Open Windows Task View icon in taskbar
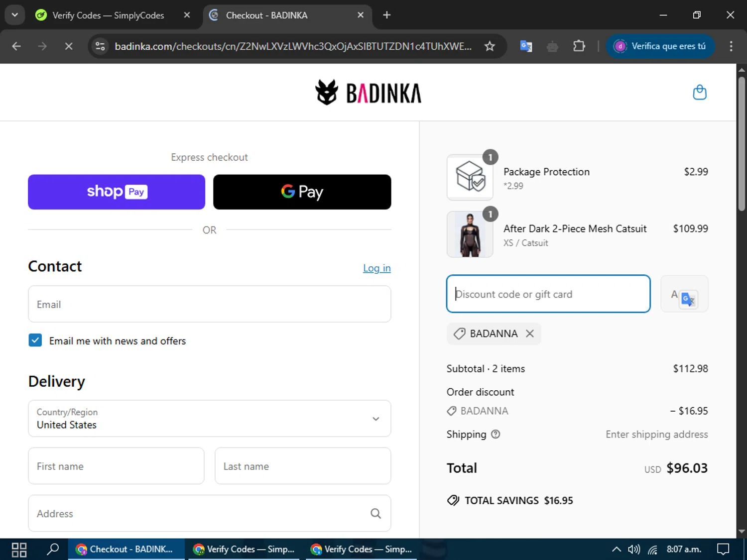Screen dimensions: 747x560 [x=19, y=550]
